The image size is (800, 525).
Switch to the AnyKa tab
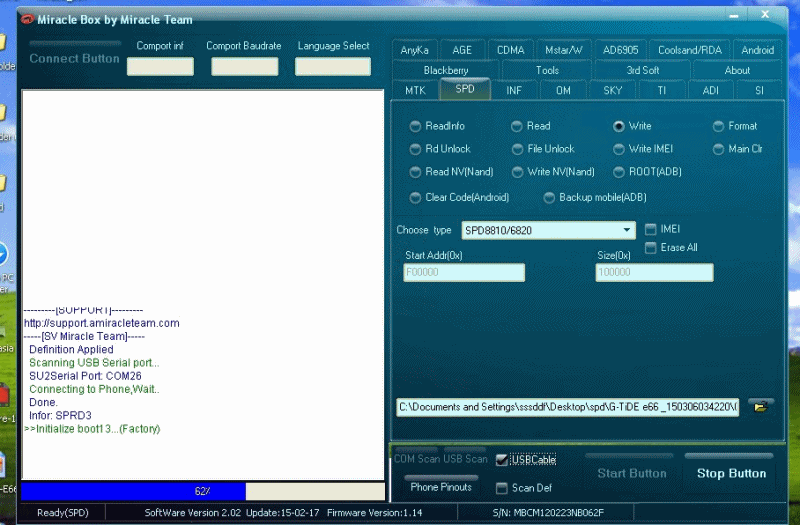414,50
